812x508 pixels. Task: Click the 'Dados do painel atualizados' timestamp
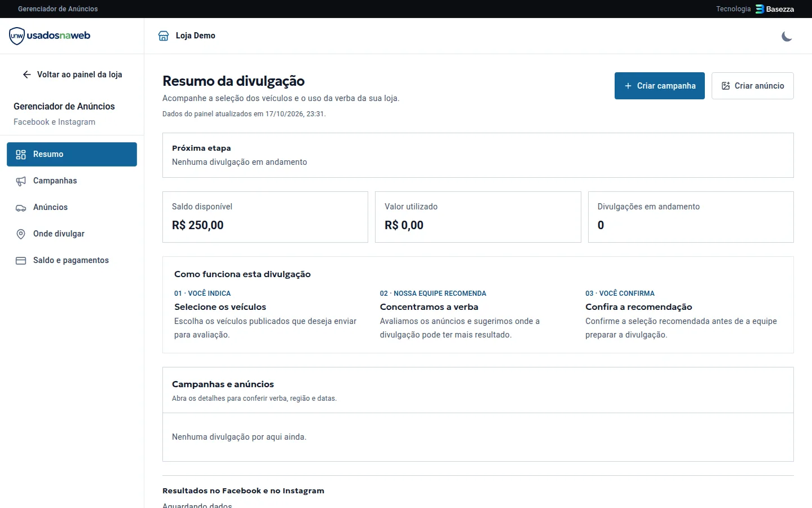click(x=244, y=114)
